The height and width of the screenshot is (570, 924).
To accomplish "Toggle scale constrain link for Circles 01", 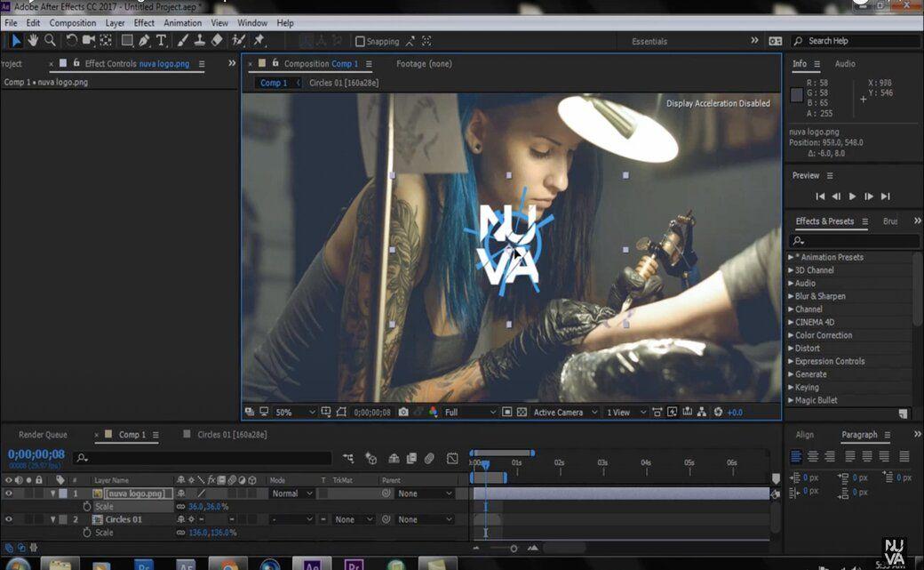I will 181,533.
